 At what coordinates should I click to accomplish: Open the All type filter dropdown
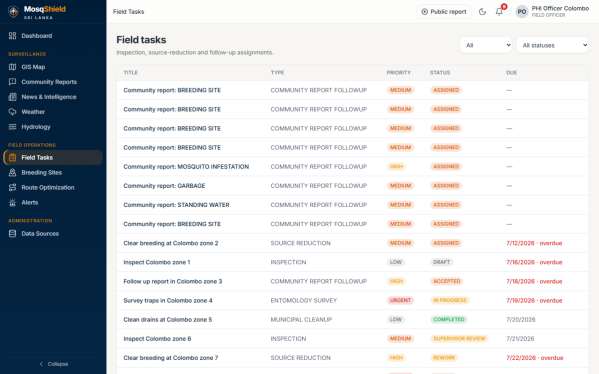486,45
